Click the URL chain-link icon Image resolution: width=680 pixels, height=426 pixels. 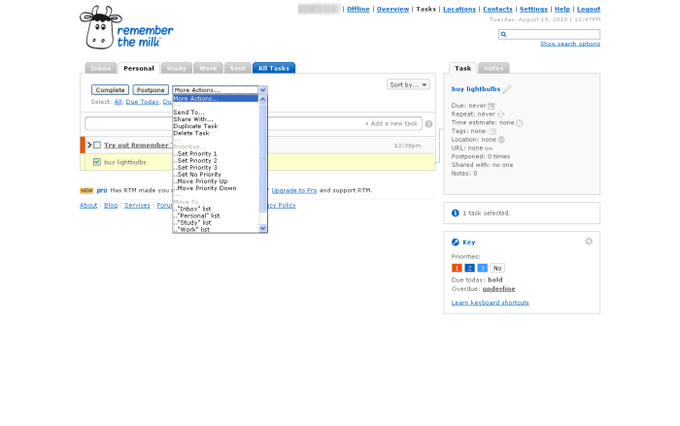[x=488, y=148]
